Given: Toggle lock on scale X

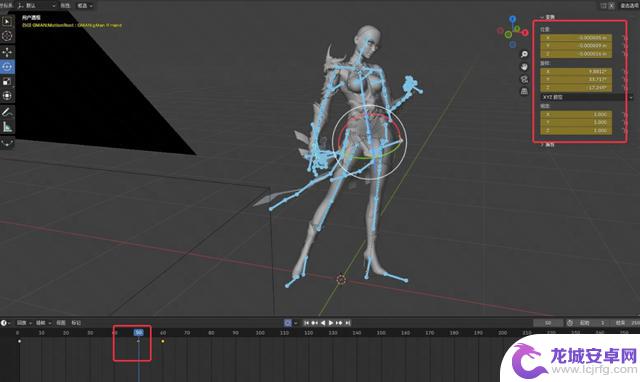Looking at the screenshot, I should [624, 115].
